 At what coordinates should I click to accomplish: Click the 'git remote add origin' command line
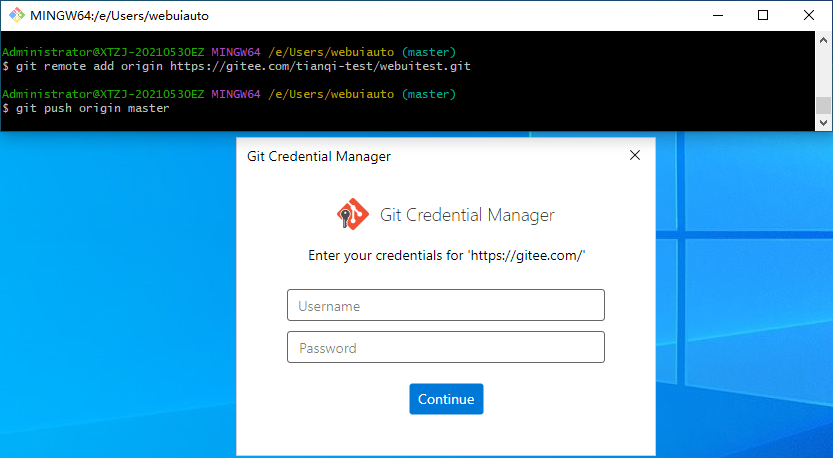[x=236, y=66]
